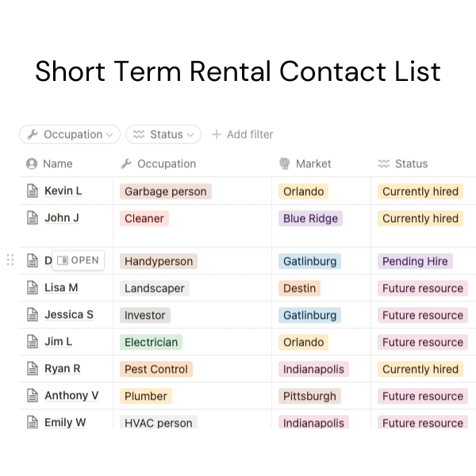Click the page icon beside Lisa M

[33, 288]
